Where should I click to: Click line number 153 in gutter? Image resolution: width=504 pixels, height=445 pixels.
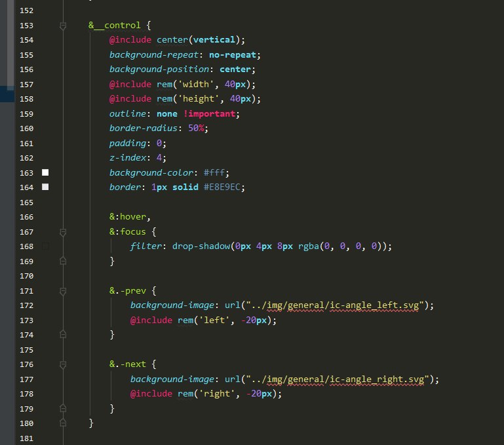click(x=26, y=26)
